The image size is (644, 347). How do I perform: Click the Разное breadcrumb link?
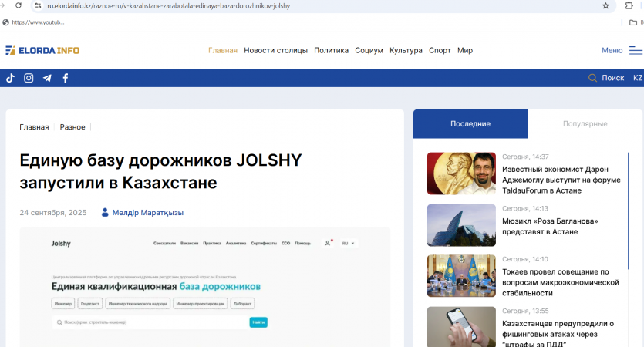(x=72, y=127)
